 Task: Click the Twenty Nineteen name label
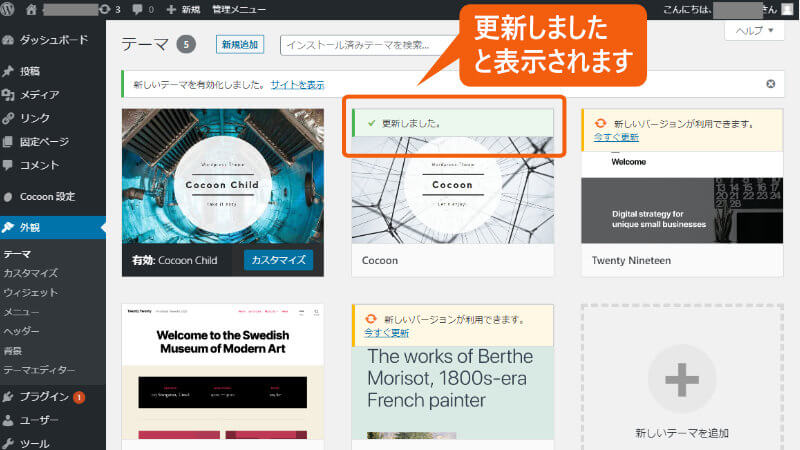click(x=631, y=260)
